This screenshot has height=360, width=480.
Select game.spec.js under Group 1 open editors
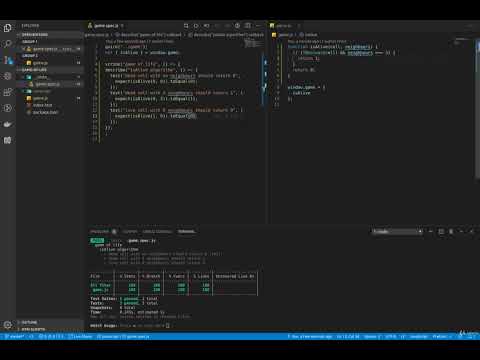(50, 49)
